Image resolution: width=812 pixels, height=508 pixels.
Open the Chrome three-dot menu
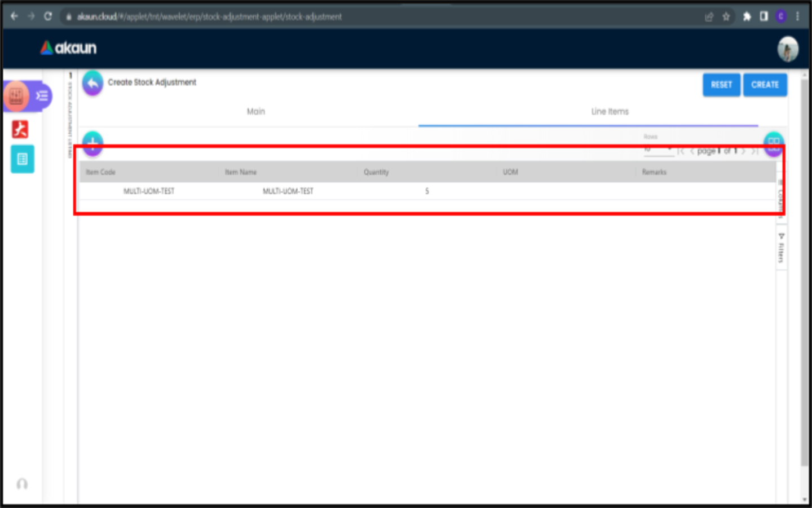tap(797, 16)
